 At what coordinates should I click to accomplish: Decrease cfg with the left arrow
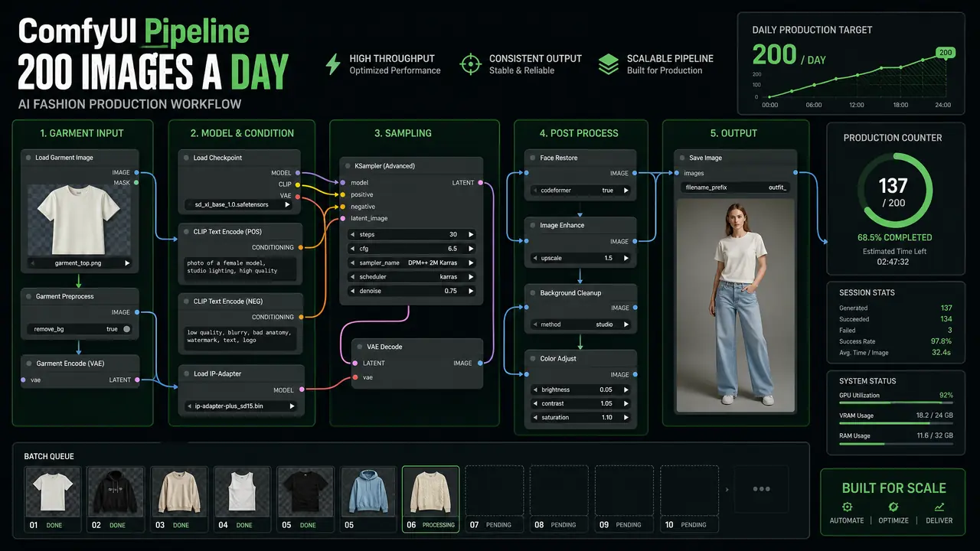pyautogui.click(x=352, y=249)
